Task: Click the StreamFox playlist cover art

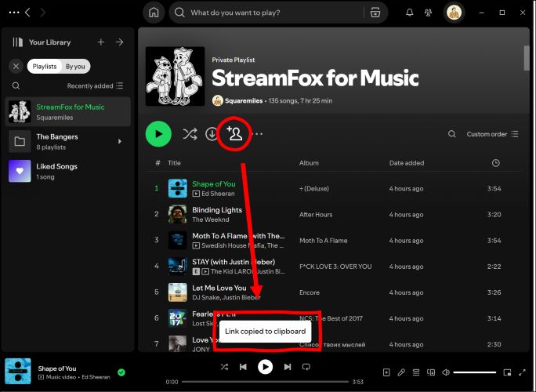Action: (175, 76)
